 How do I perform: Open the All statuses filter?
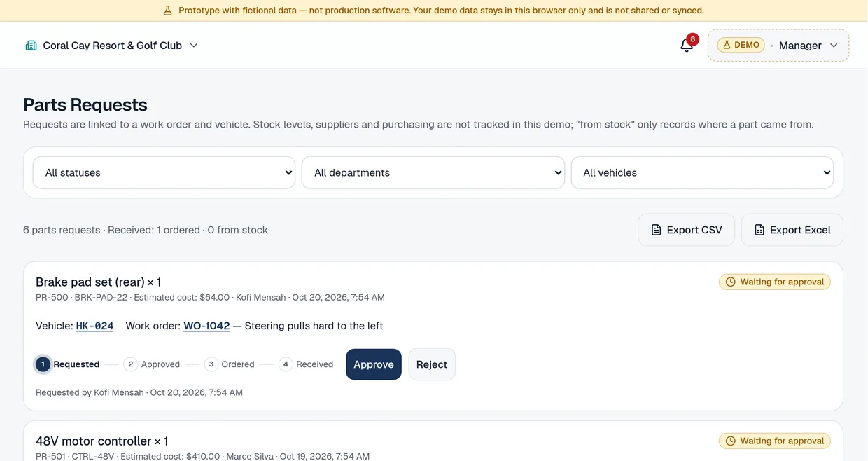point(164,172)
